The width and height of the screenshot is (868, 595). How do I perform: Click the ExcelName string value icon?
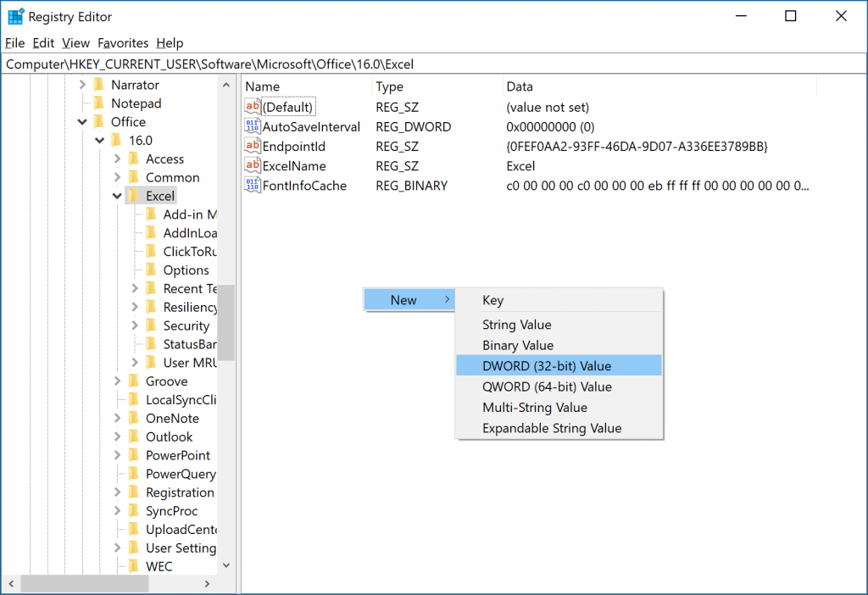(253, 165)
